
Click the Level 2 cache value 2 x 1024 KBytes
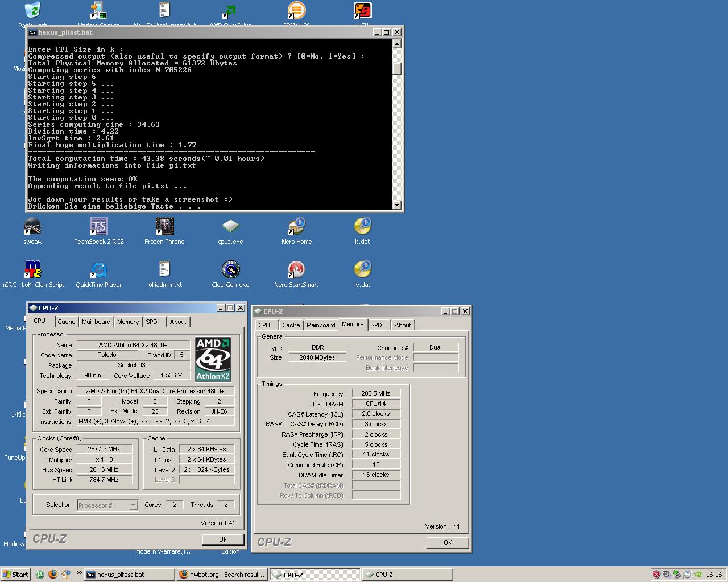(207, 469)
